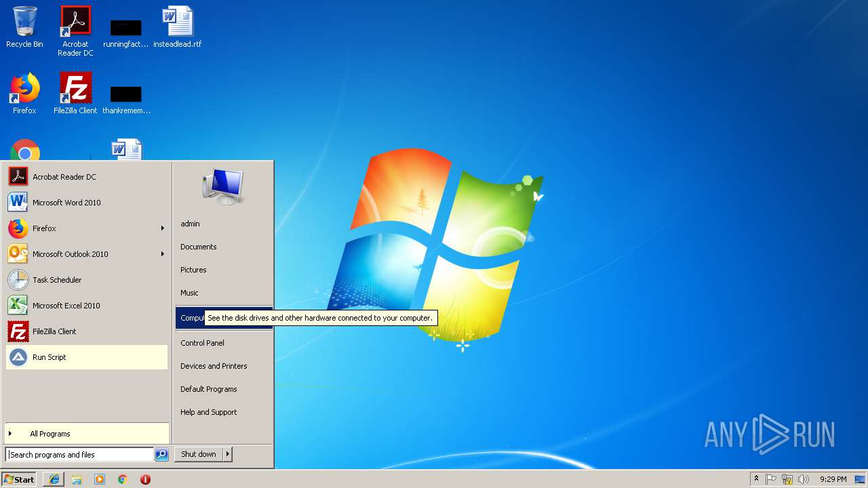
Task: Open Windows Explorer from taskbar
Action: tap(77, 479)
